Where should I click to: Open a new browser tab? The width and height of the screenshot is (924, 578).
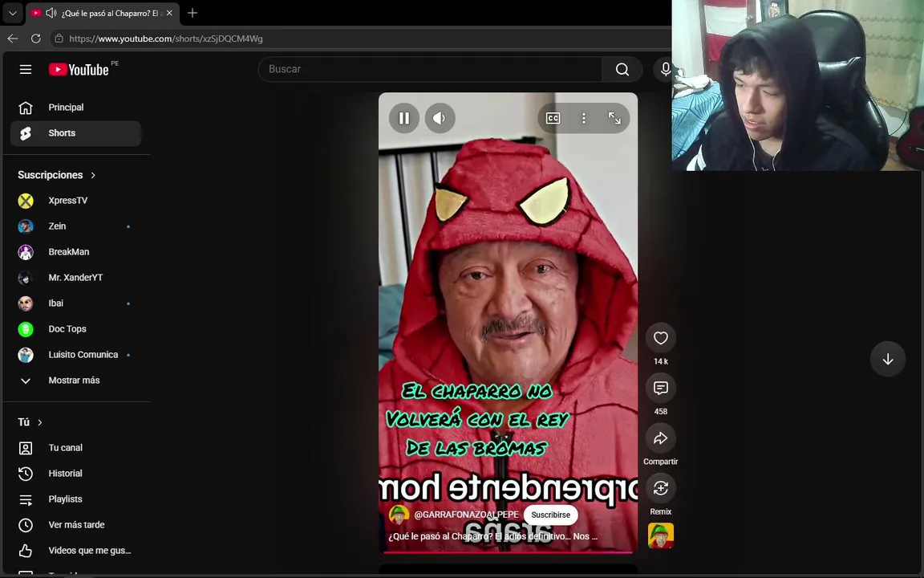(x=192, y=13)
